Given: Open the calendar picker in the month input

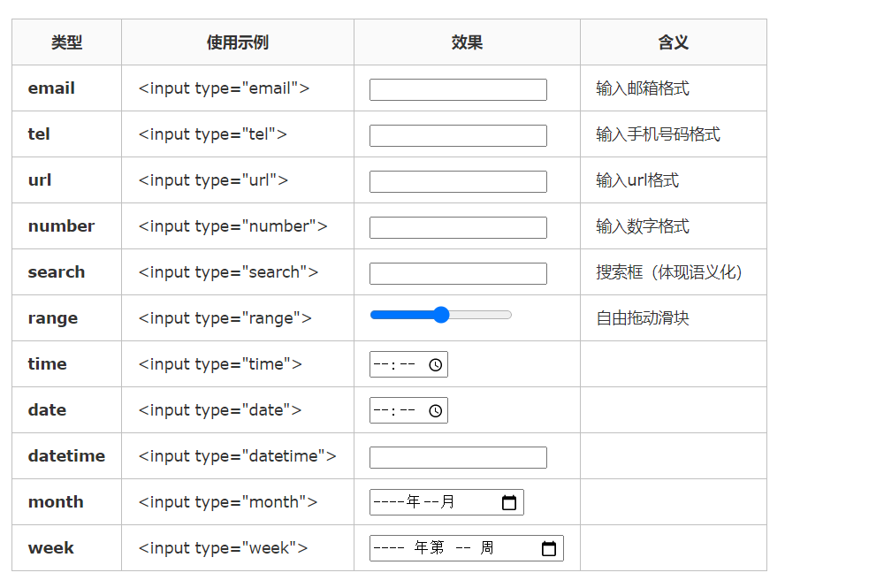Looking at the screenshot, I should tap(509, 502).
